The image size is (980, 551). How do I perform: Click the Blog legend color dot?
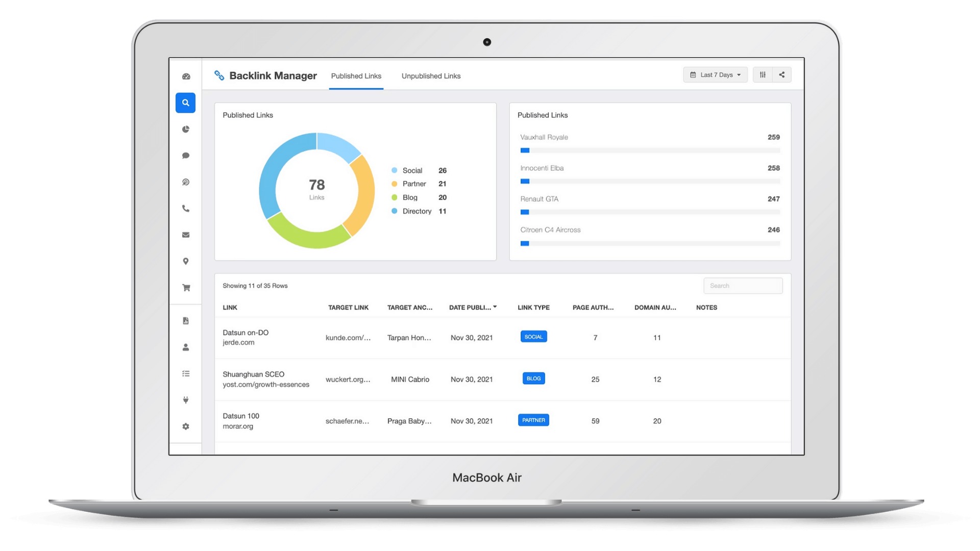point(394,197)
